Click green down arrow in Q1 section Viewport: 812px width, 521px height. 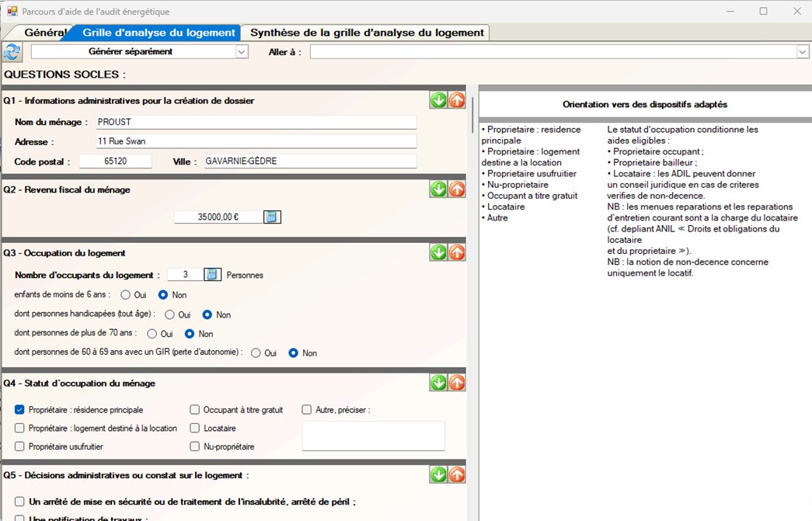(x=438, y=100)
